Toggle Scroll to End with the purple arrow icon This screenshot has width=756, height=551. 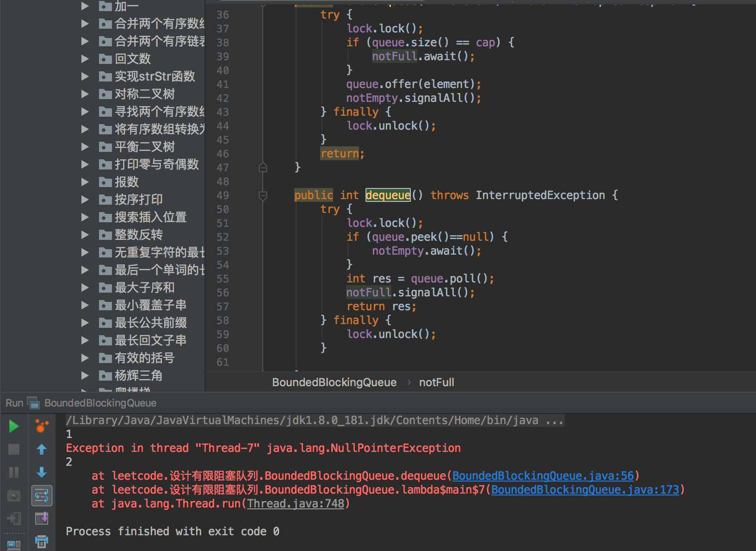42,519
